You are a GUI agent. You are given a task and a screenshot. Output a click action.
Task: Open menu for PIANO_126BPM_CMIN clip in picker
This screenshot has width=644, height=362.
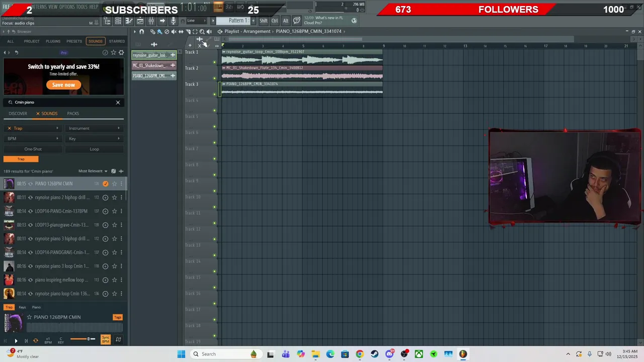click(173, 75)
